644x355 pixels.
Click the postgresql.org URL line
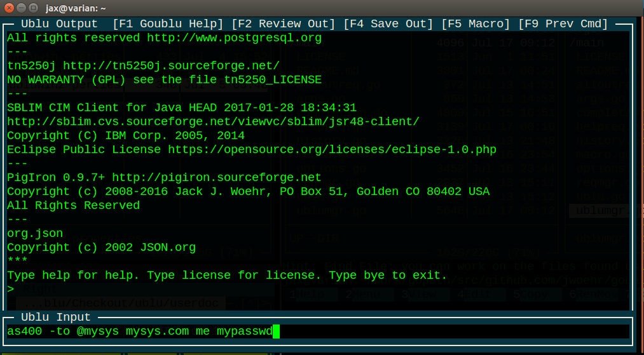(x=165, y=38)
